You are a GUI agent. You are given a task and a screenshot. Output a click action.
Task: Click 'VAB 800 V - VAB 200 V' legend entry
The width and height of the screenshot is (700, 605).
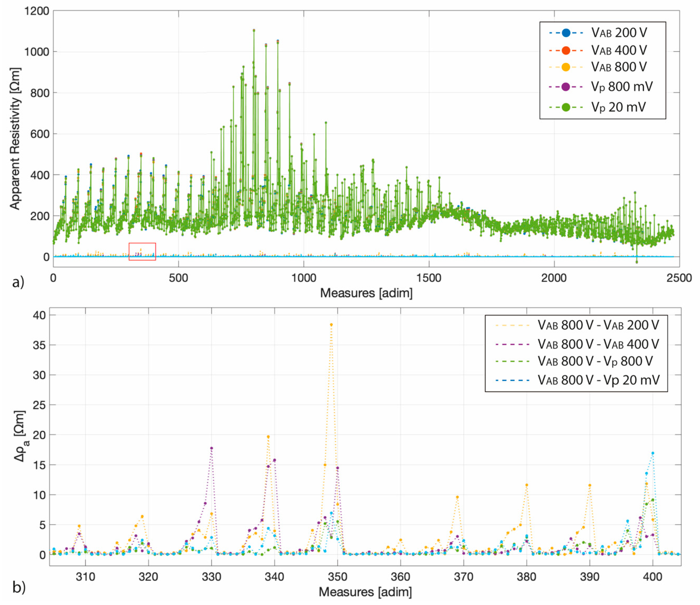(577, 325)
